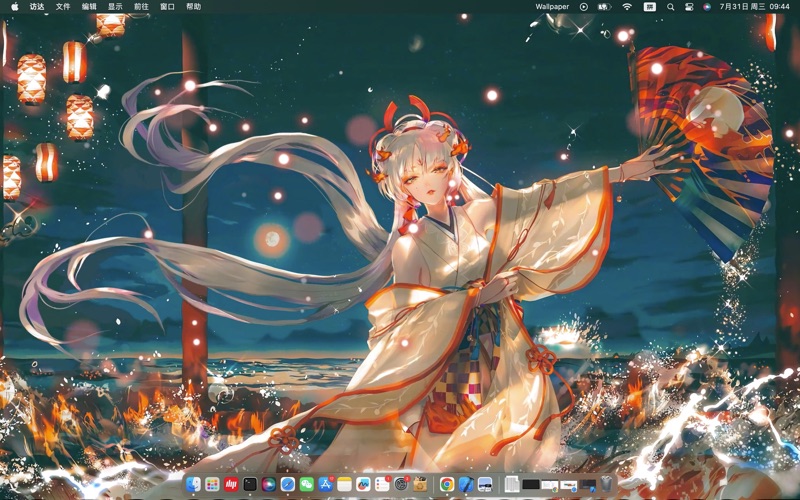
Task: Open the 前往 menu
Action: coord(141,7)
